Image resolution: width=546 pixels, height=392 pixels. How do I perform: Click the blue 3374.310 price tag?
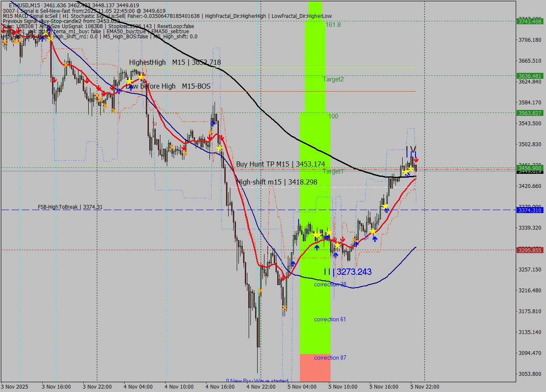pos(529,210)
